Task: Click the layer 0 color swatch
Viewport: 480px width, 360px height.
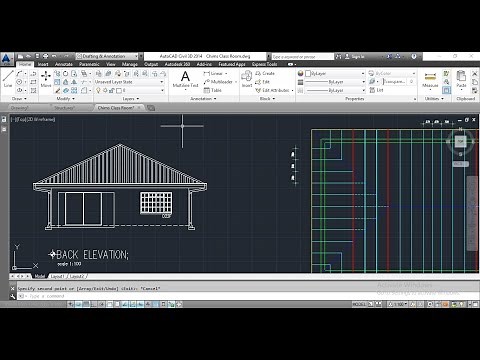Action: click(x=119, y=90)
